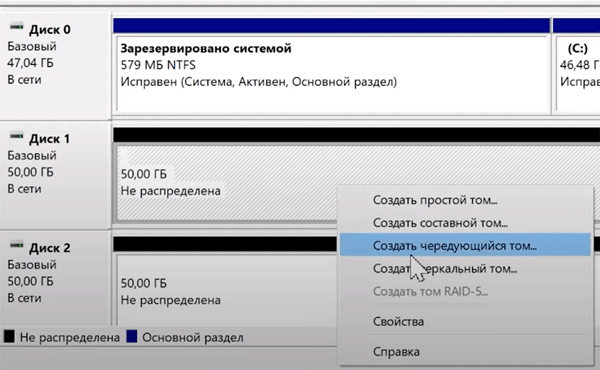600x370 pixels.
Task: Click the Диск 1 label
Action: tap(50, 139)
